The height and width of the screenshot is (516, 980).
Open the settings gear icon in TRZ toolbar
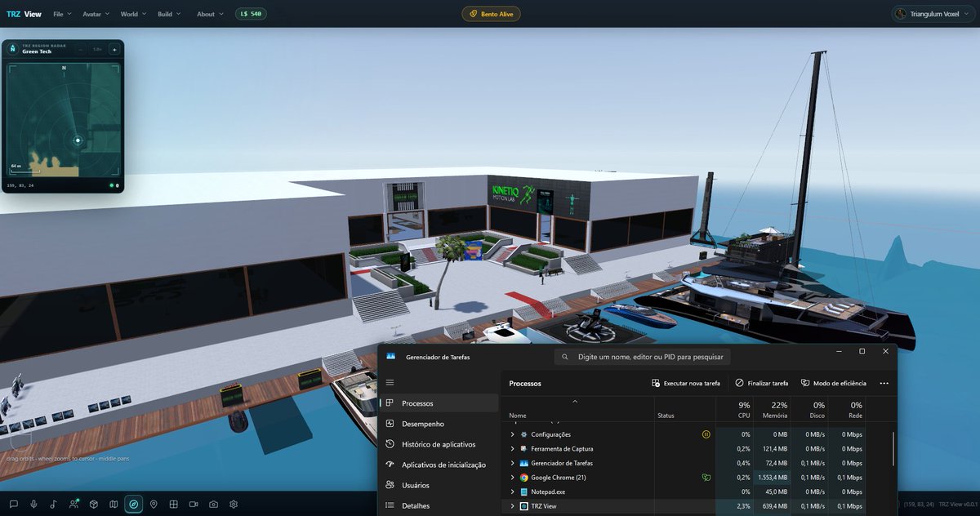[234, 505]
